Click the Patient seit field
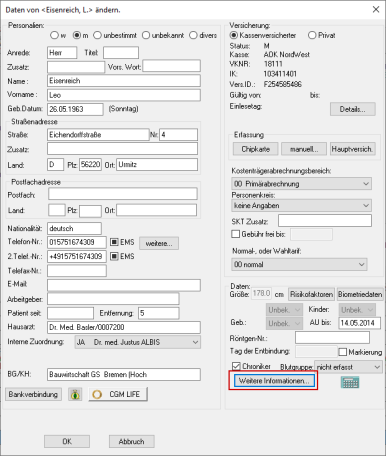Image resolution: width=386 pixels, height=456 pixels. pos(71,313)
